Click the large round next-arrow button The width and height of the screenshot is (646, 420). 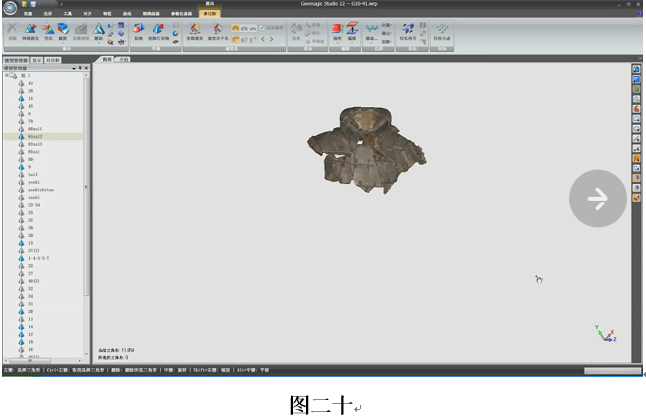click(x=597, y=199)
